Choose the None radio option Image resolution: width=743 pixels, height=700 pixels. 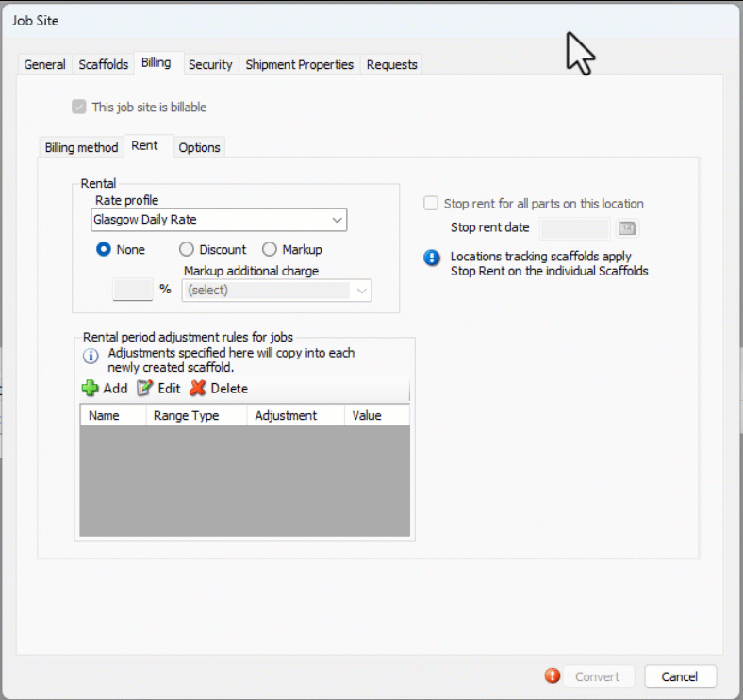pos(105,250)
